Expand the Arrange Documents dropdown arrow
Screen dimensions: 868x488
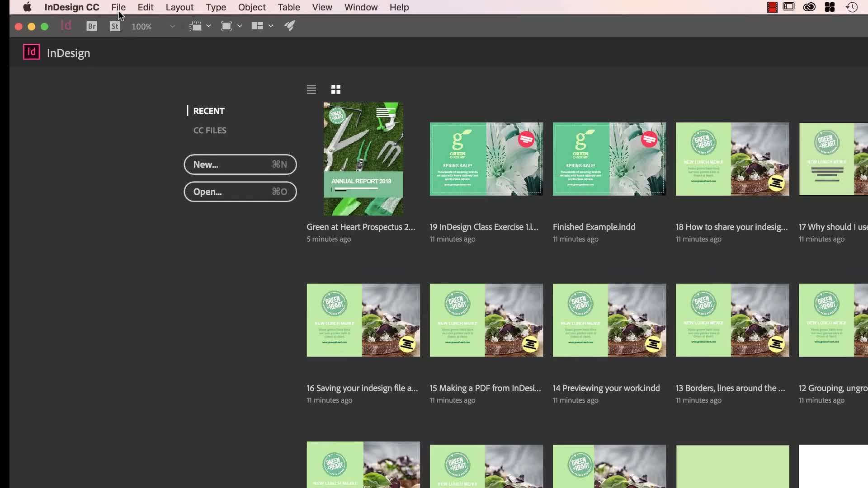tap(271, 26)
